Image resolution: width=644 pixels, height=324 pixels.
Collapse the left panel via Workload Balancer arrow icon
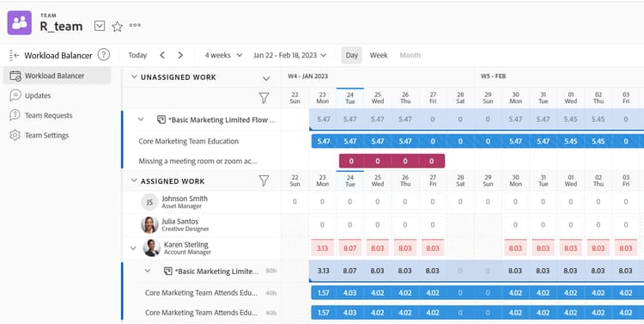[x=14, y=55]
